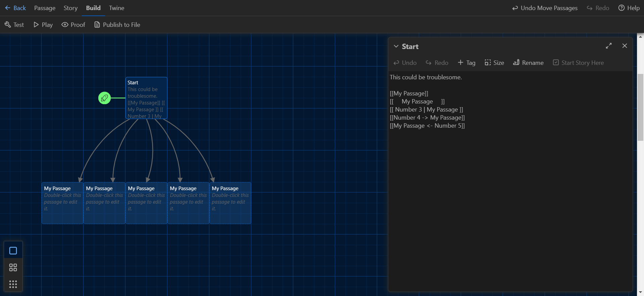Click the '[[My Passage <- Number 5]]' line
Image resolution: width=644 pixels, height=296 pixels.
click(427, 126)
